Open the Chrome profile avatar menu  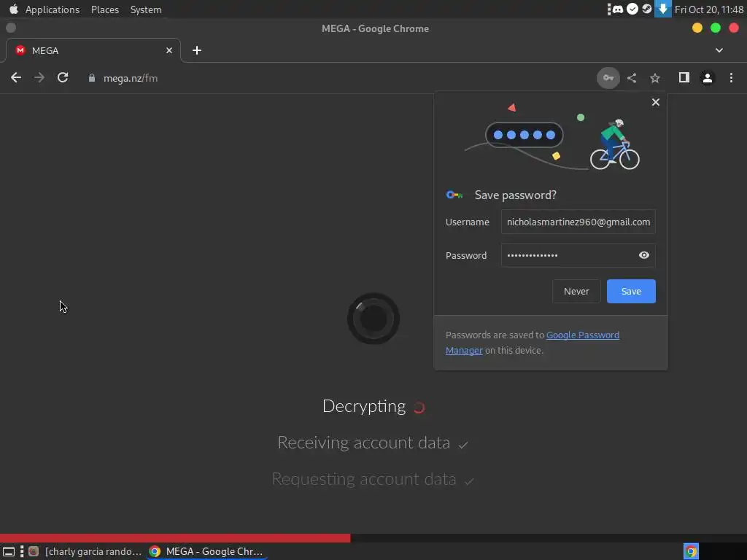[708, 78]
